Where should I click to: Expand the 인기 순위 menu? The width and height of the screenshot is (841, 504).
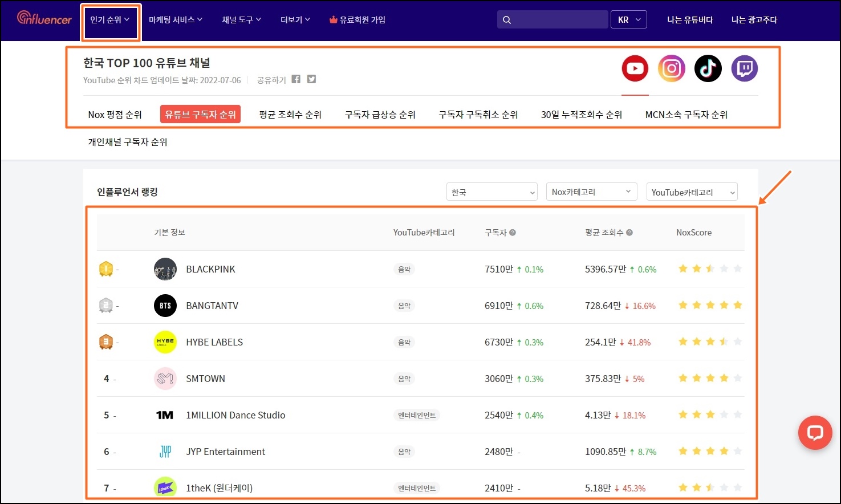click(x=110, y=20)
